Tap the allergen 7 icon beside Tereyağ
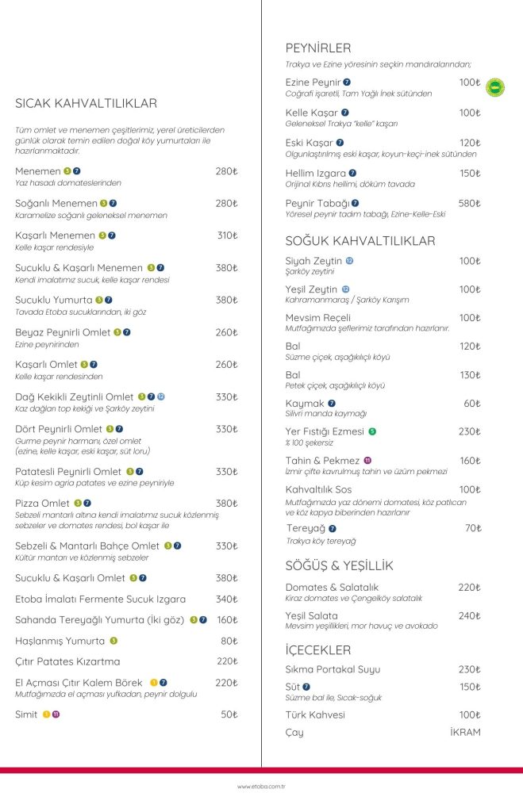This screenshot has height=812, width=523. click(x=332, y=528)
